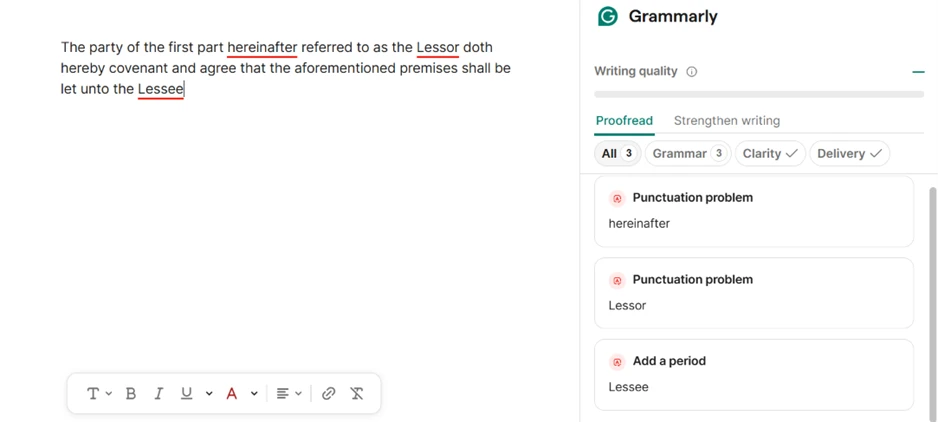The image size is (938, 422).
Task: Click the Lessor punctuation card icon
Action: tap(617, 280)
